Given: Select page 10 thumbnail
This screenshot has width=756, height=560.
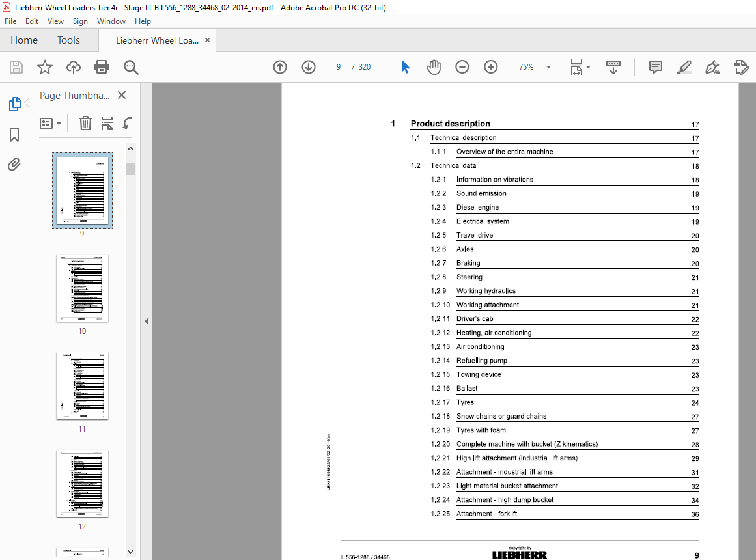Looking at the screenshot, I should [x=83, y=288].
